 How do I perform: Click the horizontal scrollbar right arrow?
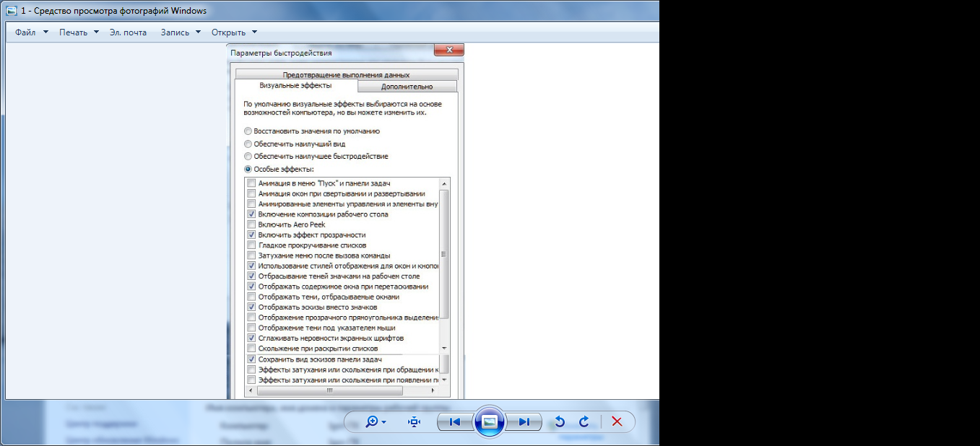click(433, 390)
